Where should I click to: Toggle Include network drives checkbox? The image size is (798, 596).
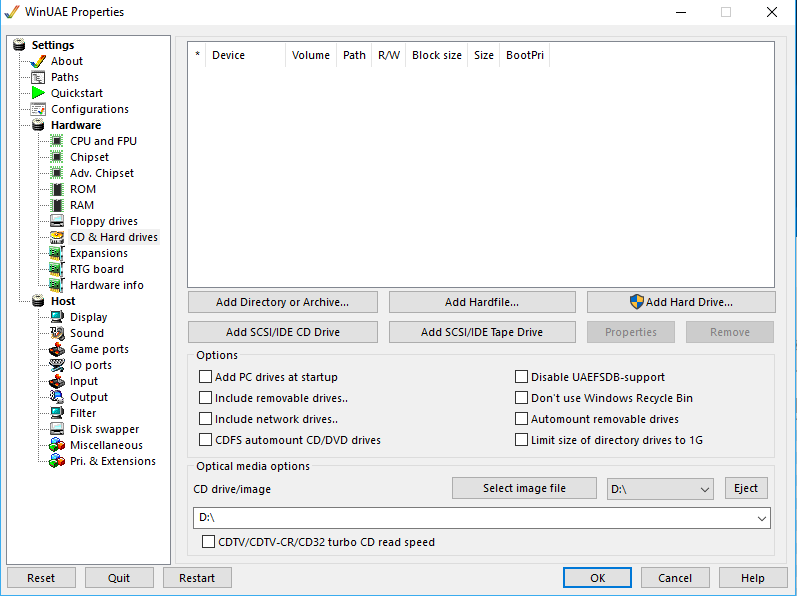click(206, 418)
